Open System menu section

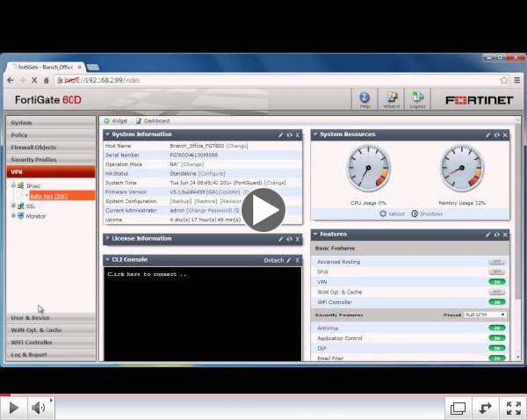coord(51,123)
